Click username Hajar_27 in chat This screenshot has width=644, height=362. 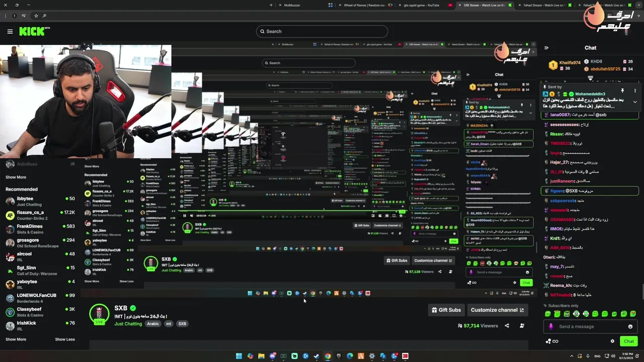pos(559,162)
